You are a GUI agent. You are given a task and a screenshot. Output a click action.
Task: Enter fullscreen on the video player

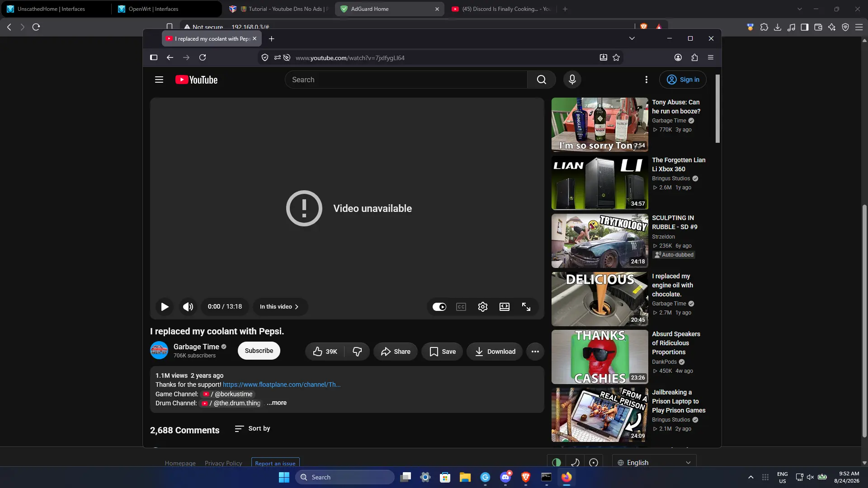point(526,307)
